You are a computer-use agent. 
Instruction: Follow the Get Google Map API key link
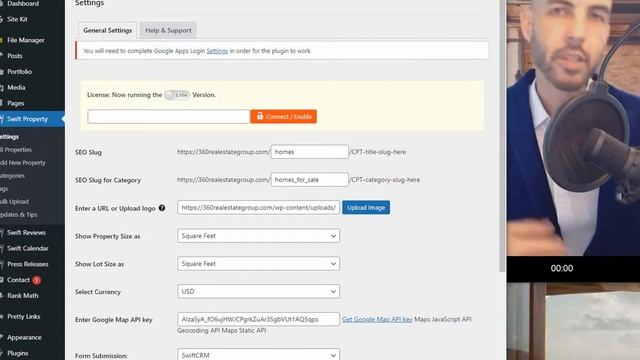(377, 319)
